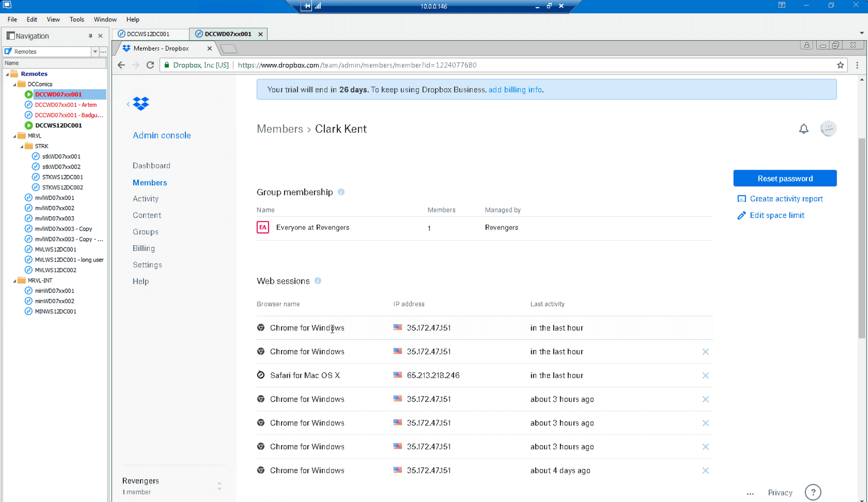This screenshot has height=502, width=868.
Task: Remove second Chrome session from the last hour
Action: (706, 352)
